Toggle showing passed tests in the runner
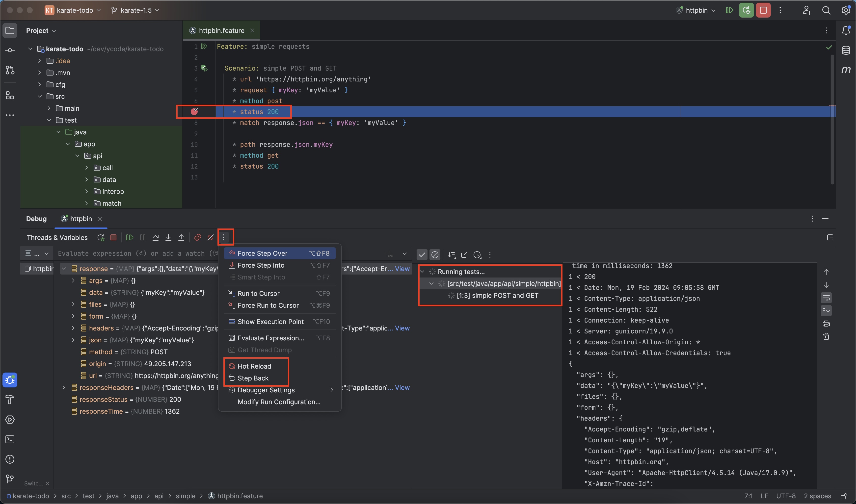The height and width of the screenshot is (504, 856). click(x=422, y=254)
